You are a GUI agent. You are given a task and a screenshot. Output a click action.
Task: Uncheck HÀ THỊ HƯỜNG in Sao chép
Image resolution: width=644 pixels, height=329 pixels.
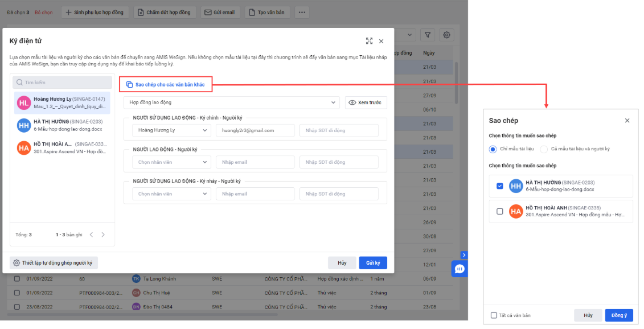[500, 186]
